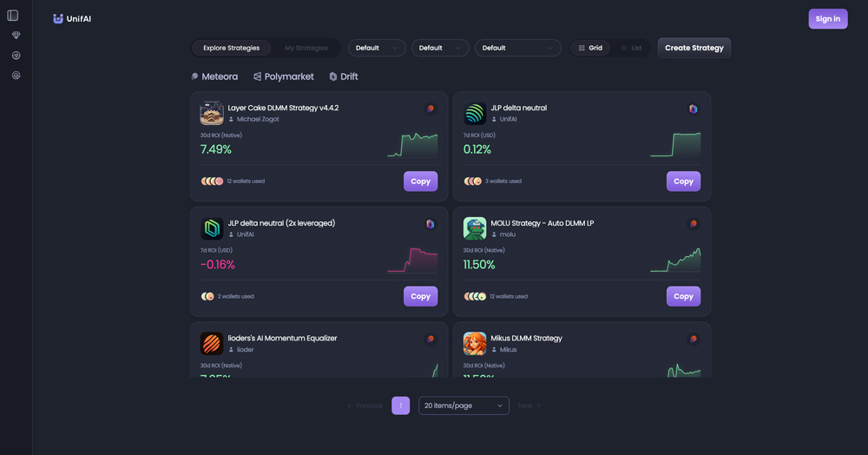Switch to Grid view
Screen dimensions: 868x455
click(590, 49)
